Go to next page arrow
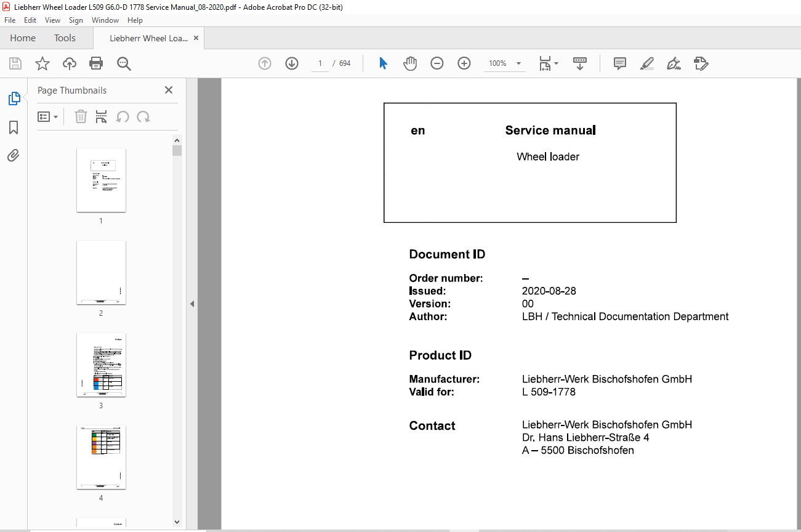 pos(292,63)
